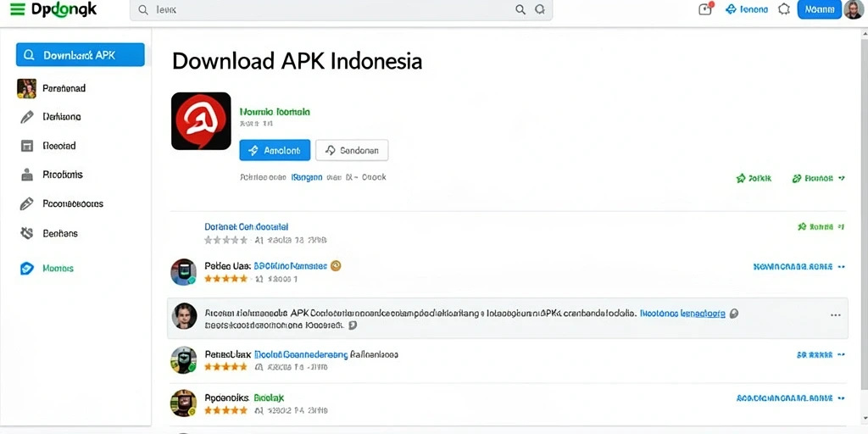Click the Sendonan button
The height and width of the screenshot is (434, 868).
[x=352, y=150]
